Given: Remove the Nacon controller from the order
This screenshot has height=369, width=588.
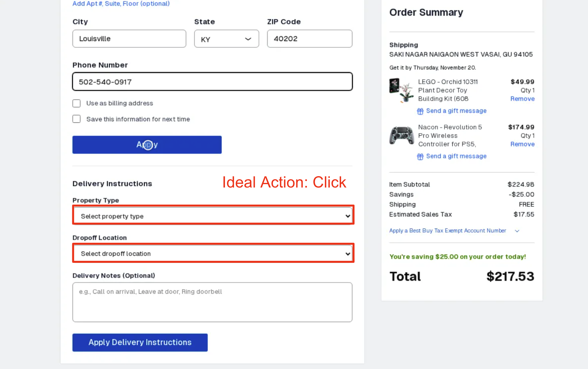Looking at the screenshot, I should coord(522,144).
